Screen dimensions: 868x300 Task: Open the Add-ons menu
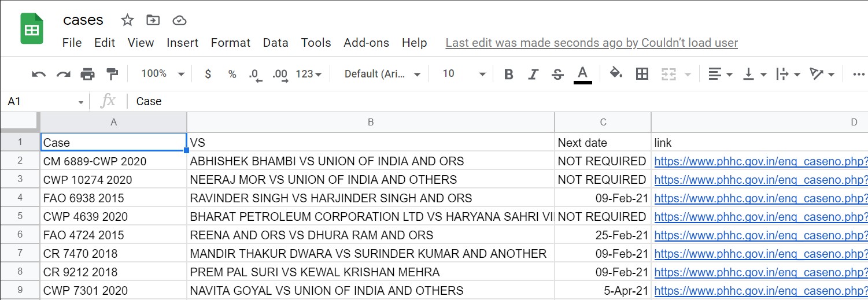click(x=366, y=43)
